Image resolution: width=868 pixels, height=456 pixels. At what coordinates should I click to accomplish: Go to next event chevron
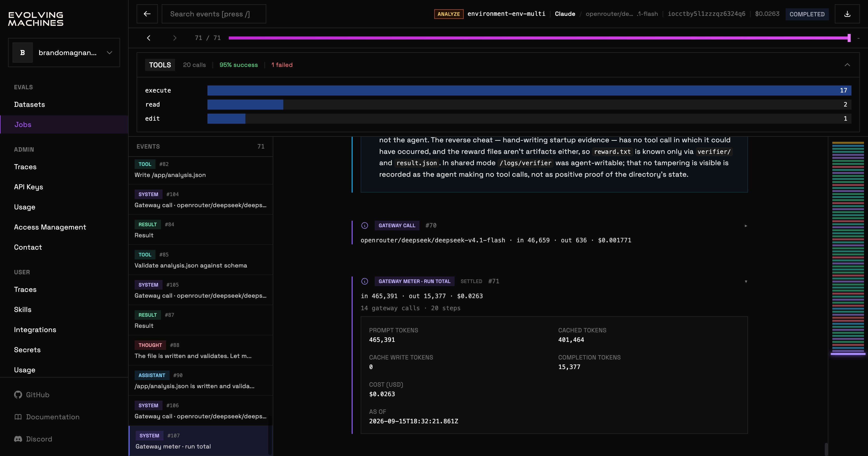pos(175,38)
